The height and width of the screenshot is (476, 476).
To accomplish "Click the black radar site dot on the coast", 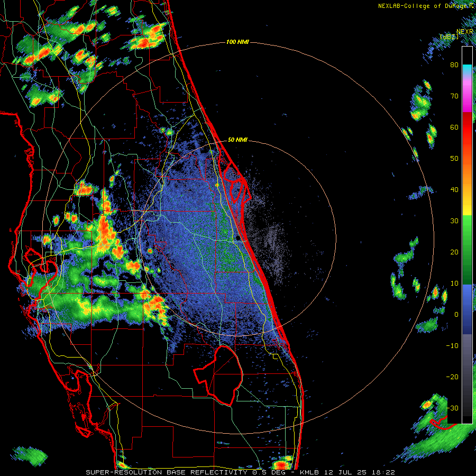I will click(237, 238).
